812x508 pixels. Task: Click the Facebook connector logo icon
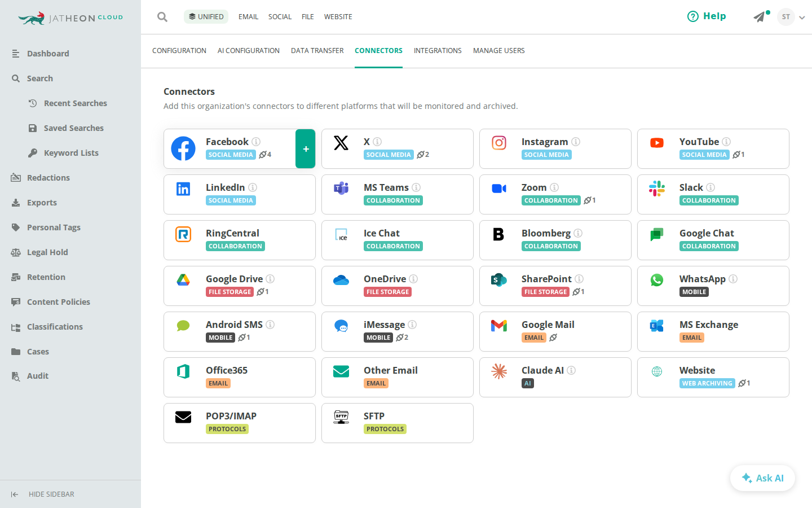[183, 148]
